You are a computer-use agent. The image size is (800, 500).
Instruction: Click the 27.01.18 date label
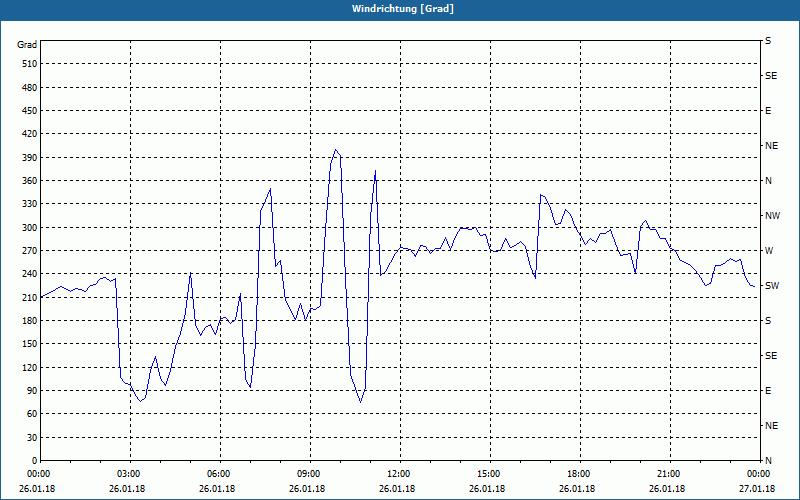pos(757,489)
